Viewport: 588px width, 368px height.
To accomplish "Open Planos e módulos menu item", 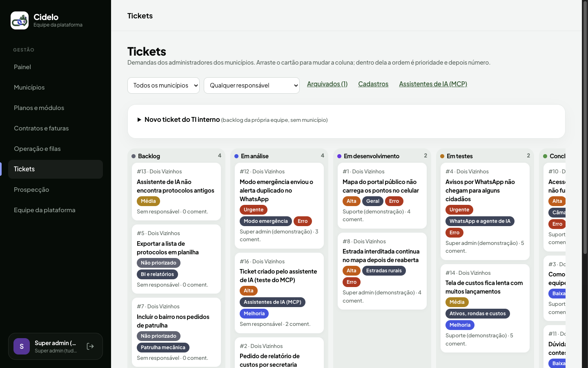I will 56,108.
